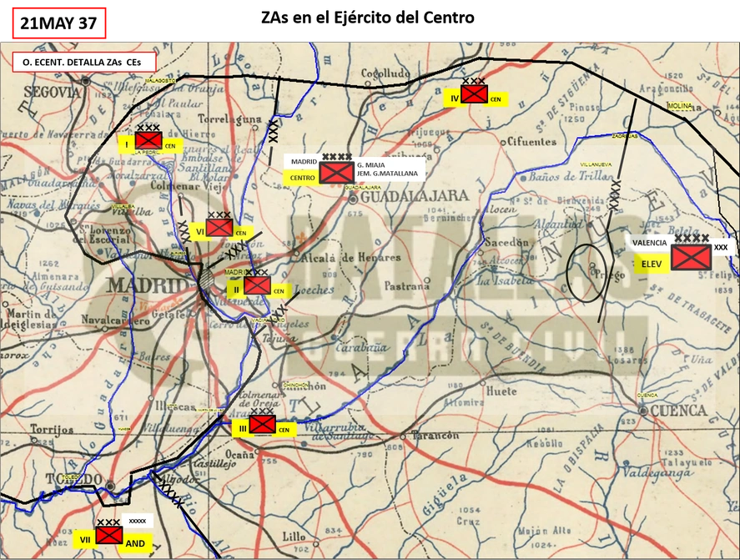Click the VALENCIA label
The image size is (740, 560).
pos(650,243)
